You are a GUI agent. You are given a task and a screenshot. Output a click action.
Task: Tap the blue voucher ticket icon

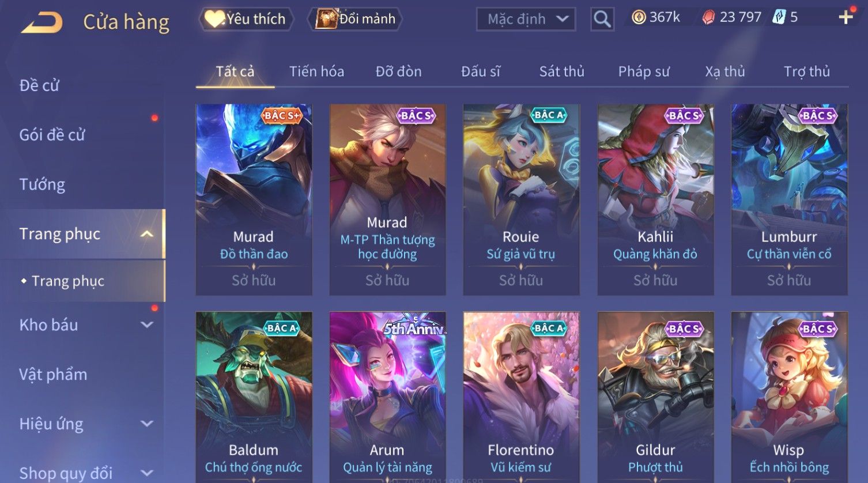click(x=779, y=17)
